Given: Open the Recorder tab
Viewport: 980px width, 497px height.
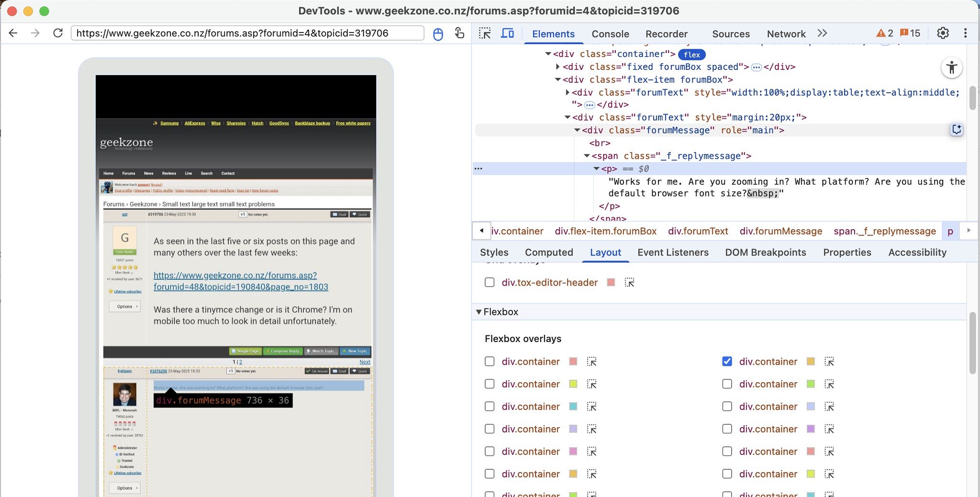Looking at the screenshot, I should pos(666,34).
